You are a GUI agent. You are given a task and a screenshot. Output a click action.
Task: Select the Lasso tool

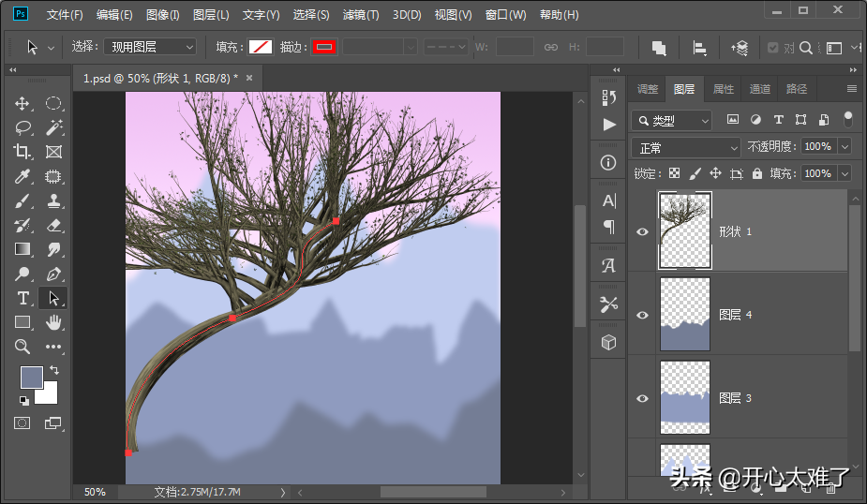click(22, 127)
